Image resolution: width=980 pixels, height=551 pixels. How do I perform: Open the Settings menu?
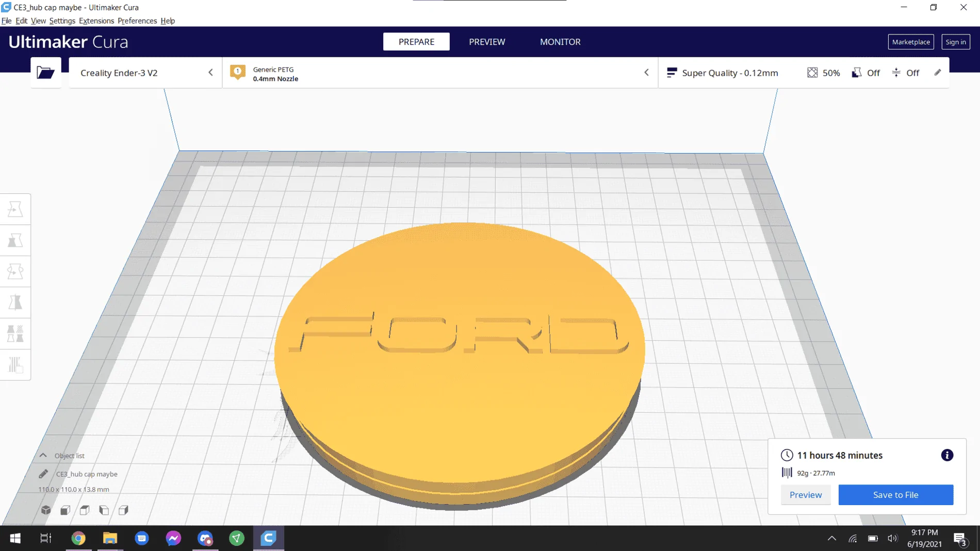point(62,21)
